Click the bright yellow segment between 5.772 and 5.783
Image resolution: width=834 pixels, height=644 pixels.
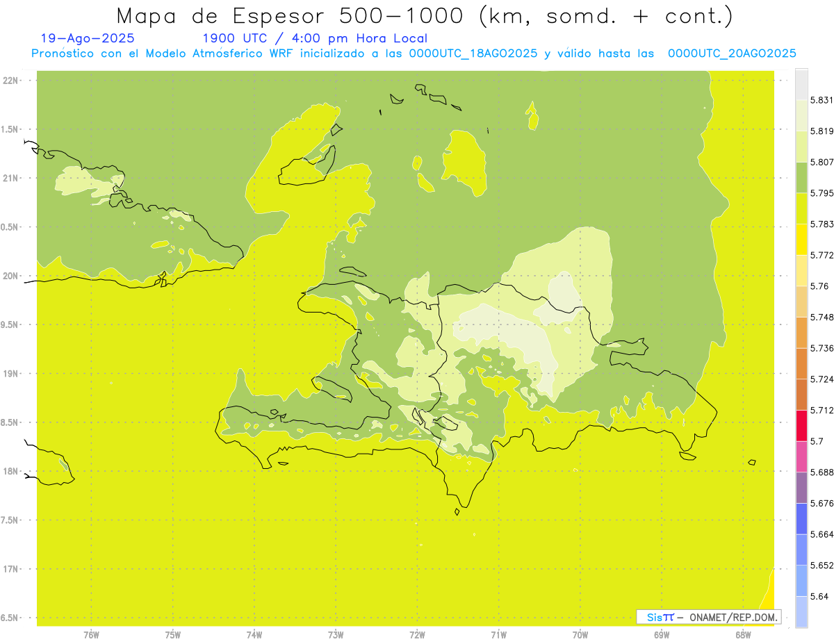tap(801, 240)
